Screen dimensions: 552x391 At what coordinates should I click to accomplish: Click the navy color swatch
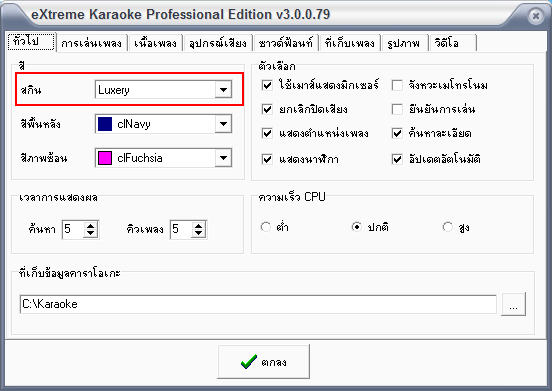(x=105, y=124)
